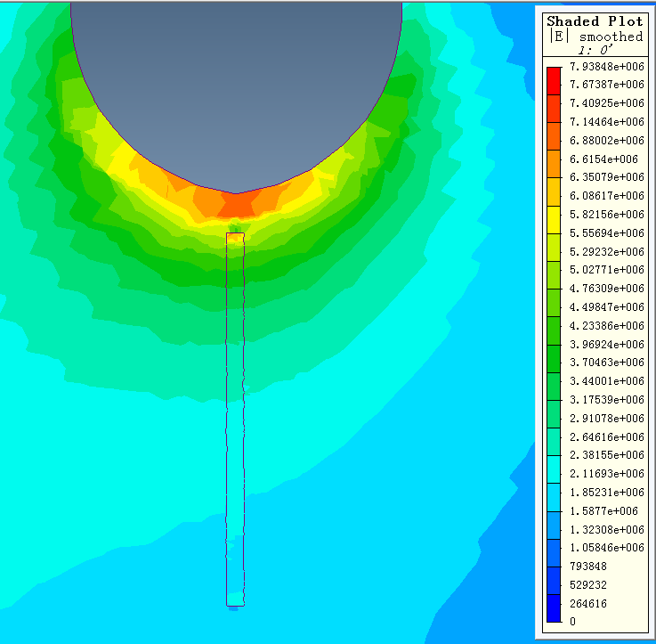The image size is (656, 644).
Task: Click legend value 1.05846e+006
Action: pyautogui.click(x=607, y=547)
